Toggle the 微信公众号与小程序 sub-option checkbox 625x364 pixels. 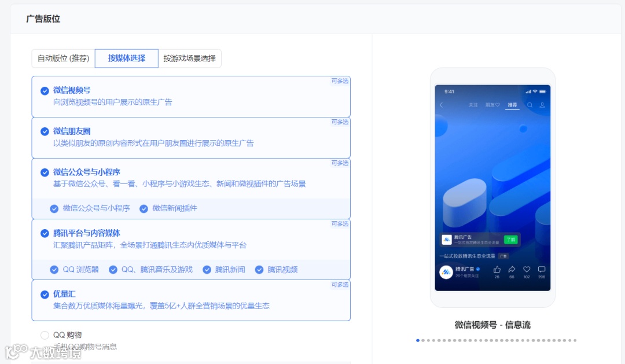[54, 208]
